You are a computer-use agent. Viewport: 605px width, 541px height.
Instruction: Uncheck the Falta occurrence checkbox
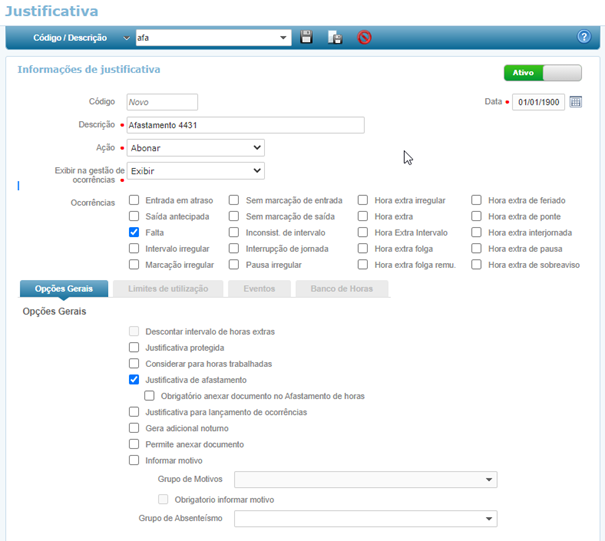(134, 232)
